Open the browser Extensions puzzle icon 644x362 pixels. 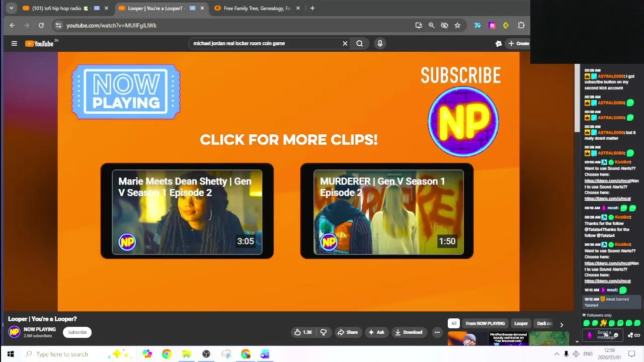(x=521, y=25)
